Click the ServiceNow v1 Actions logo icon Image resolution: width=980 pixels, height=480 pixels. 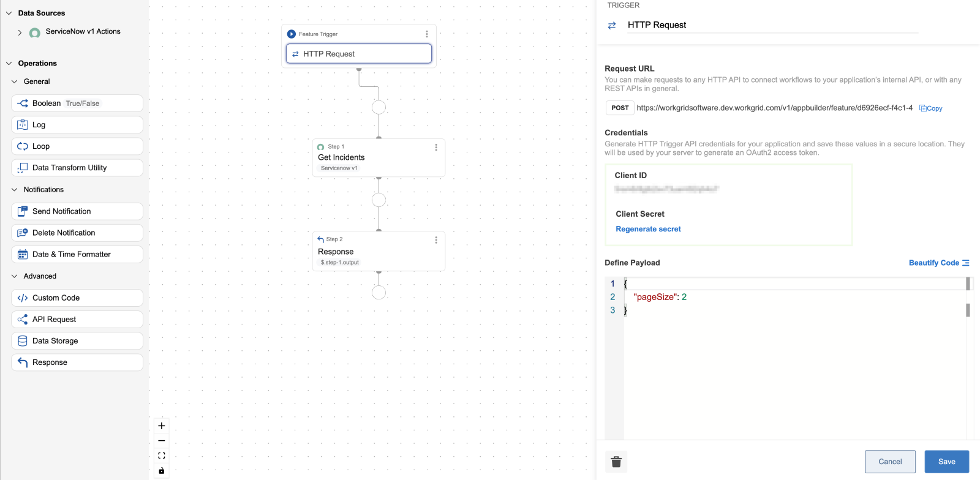click(x=35, y=32)
